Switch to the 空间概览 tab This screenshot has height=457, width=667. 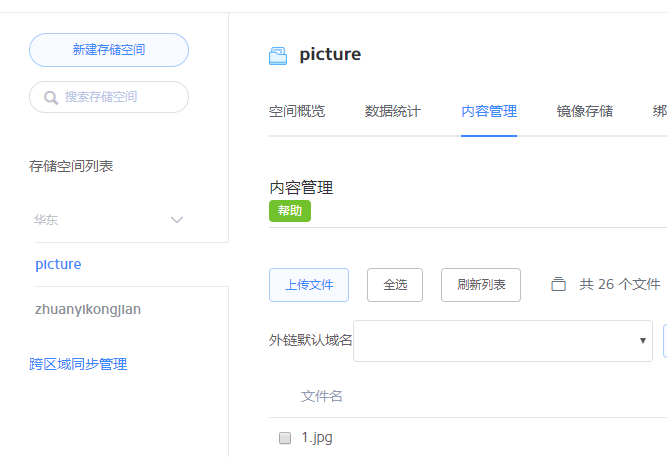coord(297,111)
